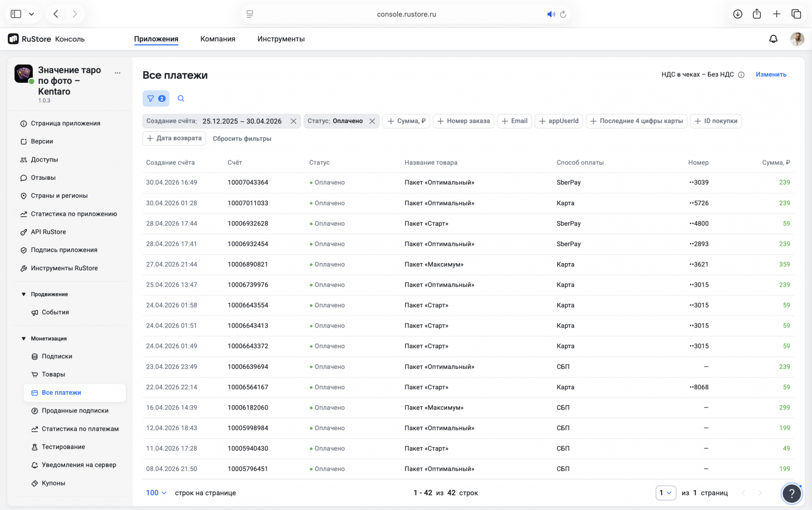Switch to the Инструменты tab
The height and width of the screenshot is (510, 812).
click(x=281, y=39)
